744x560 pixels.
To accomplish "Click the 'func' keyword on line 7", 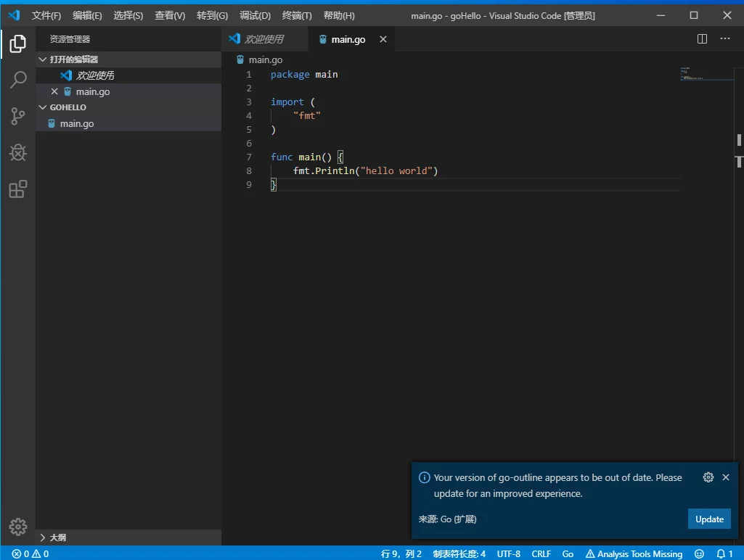I will coord(282,157).
